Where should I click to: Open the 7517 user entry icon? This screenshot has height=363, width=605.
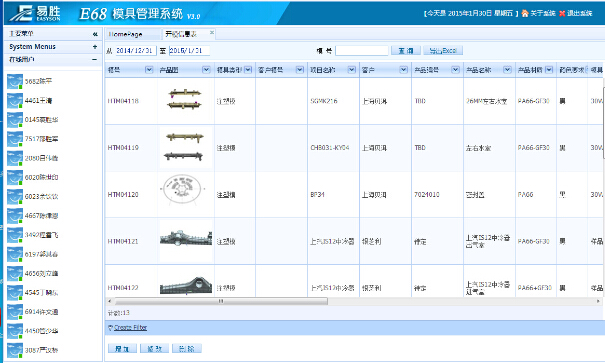pos(15,139)
